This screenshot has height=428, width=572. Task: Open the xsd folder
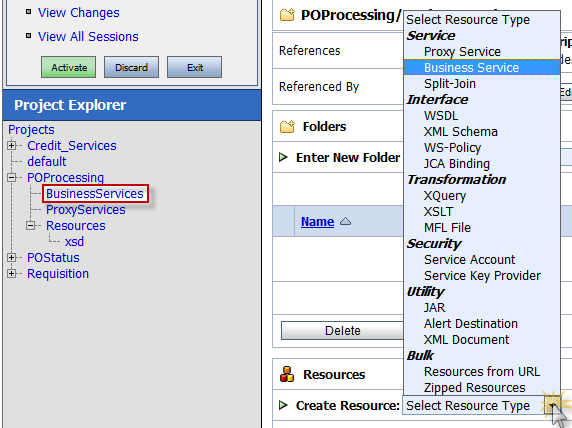[74, 242]
